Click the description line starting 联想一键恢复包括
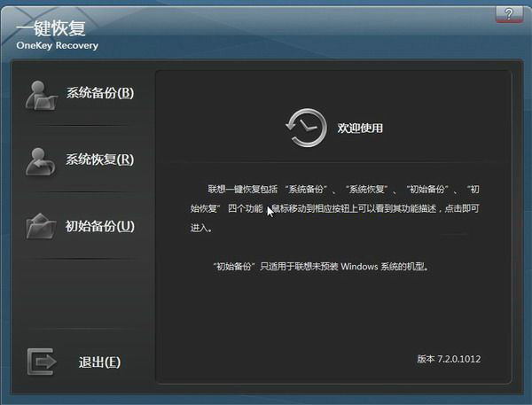Image resolution: width=532 pixels, height=405 pixels. [344, 189]
